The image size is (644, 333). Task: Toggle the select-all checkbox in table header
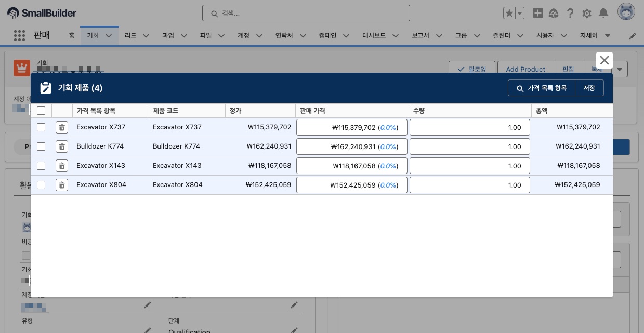[41, 111]
